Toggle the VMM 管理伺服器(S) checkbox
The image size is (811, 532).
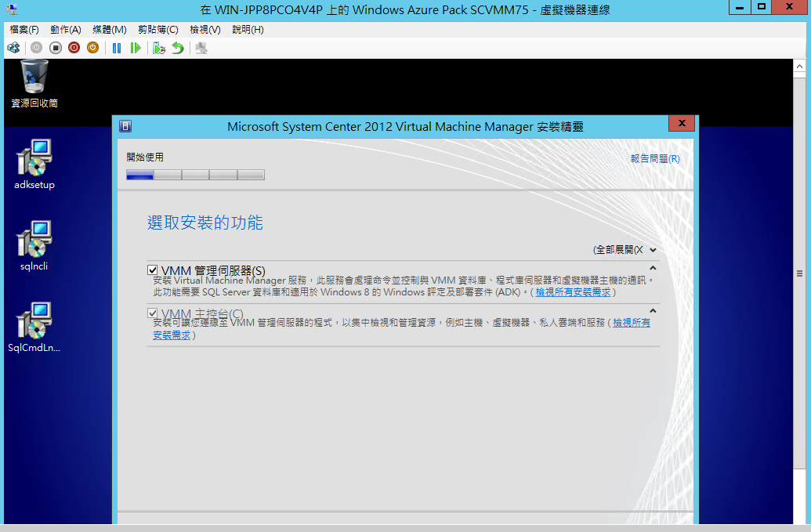pyautogui.click(x=152, y=270)
